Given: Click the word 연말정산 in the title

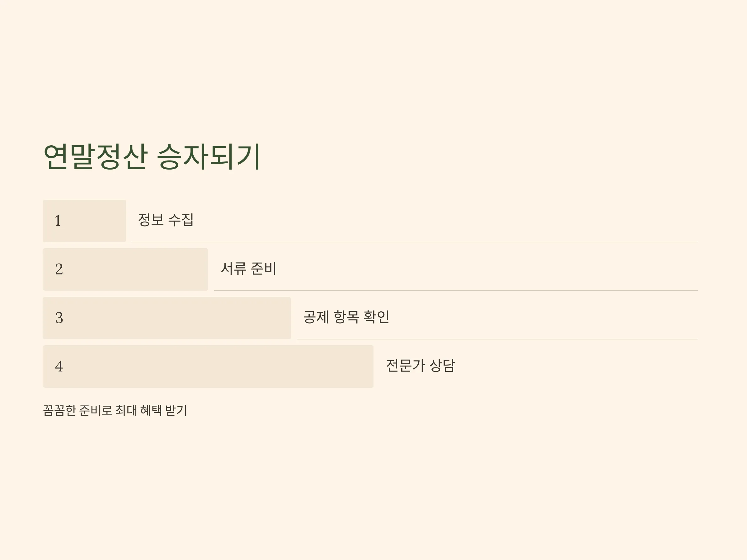Looking at the screenshot, I should 96,156.
